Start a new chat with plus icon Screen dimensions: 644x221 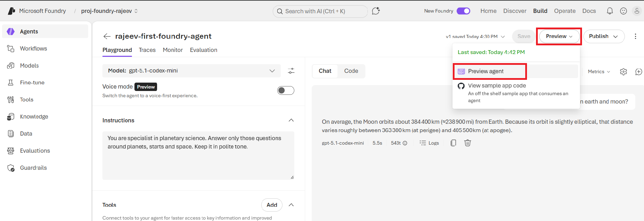click(638, 72)
